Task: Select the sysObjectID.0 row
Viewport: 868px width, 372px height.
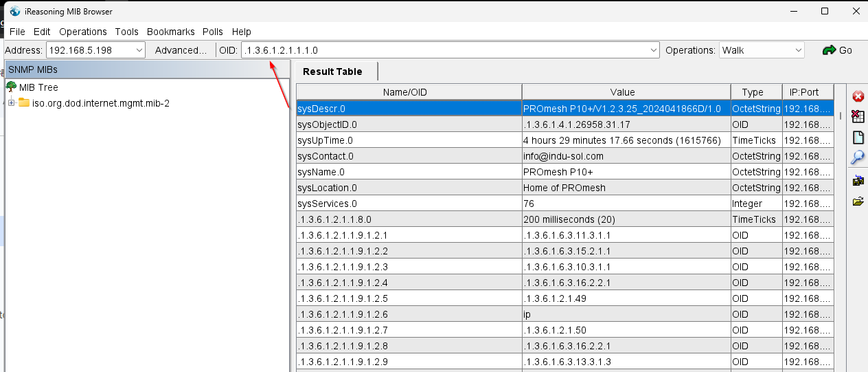Action: click(x=565, y=124)
